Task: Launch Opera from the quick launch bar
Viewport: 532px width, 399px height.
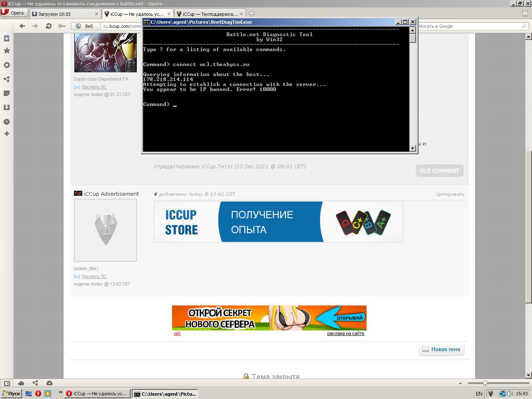Action: click(x=38, y=394)
